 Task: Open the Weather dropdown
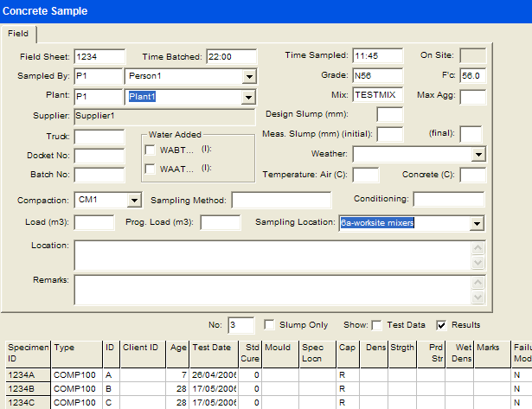coord(478,155)
